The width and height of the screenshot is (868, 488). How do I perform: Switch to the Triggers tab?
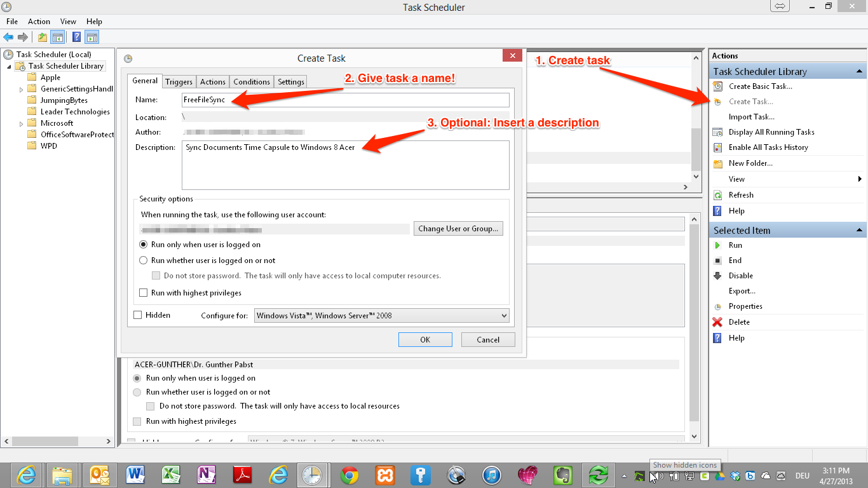(179, 82)
